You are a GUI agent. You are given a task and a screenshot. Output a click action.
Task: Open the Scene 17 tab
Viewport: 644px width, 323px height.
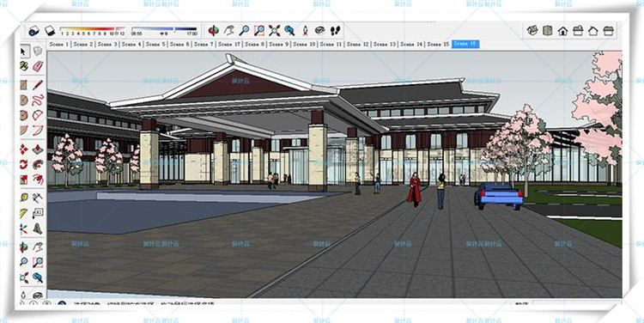(x=229, y=44)
